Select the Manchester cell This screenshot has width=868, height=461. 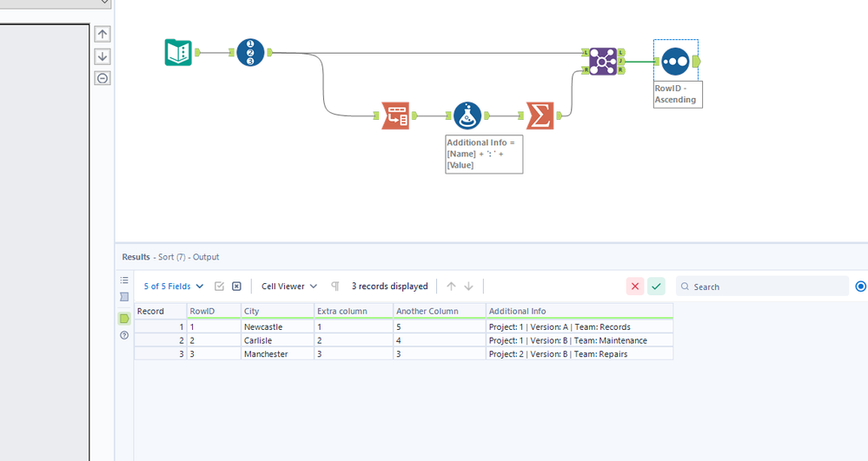tap(277, 353)
